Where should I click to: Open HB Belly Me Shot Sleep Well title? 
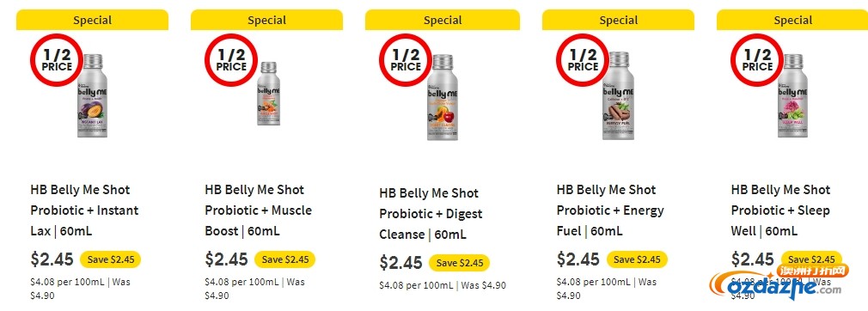pos(780,210)
